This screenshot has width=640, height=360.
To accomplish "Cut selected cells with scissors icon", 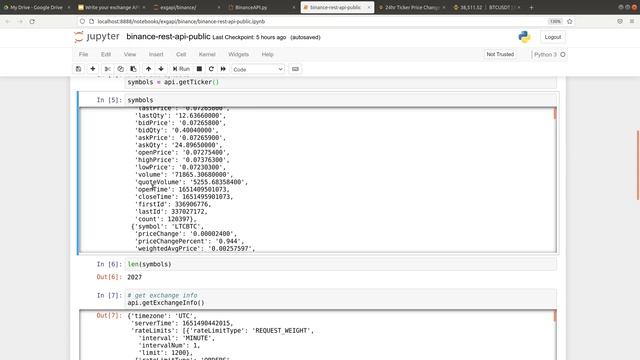I will point(107,69).
